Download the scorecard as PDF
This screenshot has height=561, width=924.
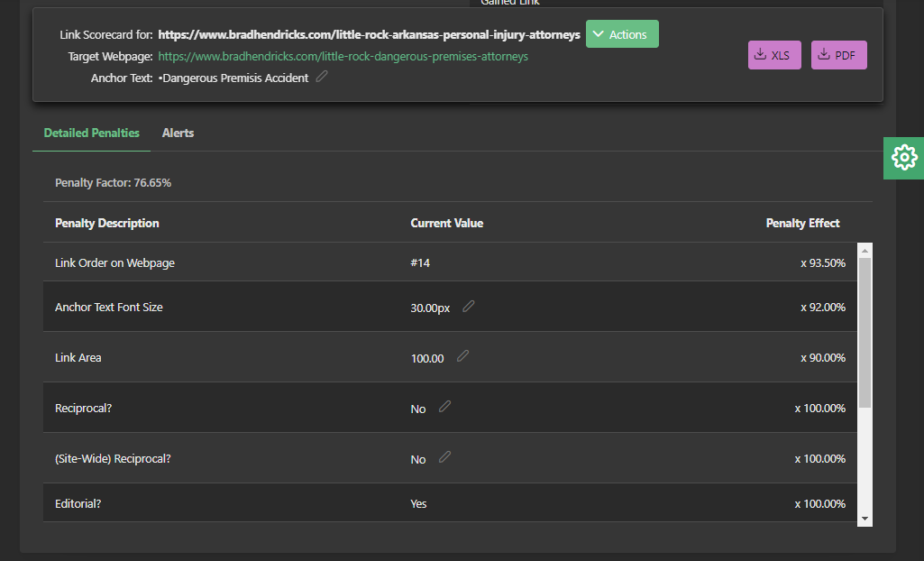coord(838,55)
